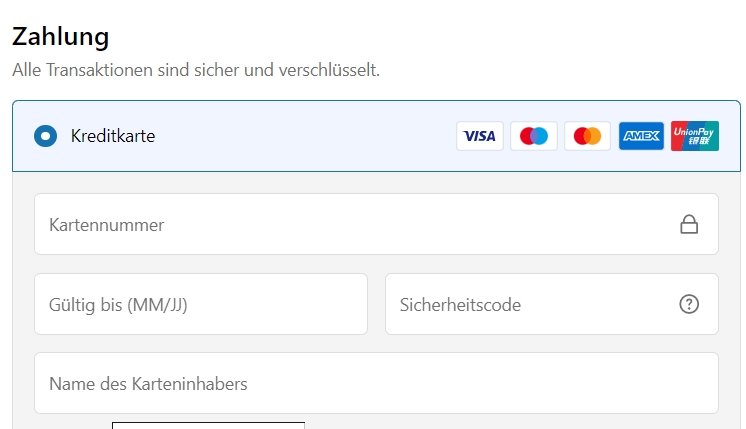Click empty blue area of Kreditkarte header row

click(304, 136)
